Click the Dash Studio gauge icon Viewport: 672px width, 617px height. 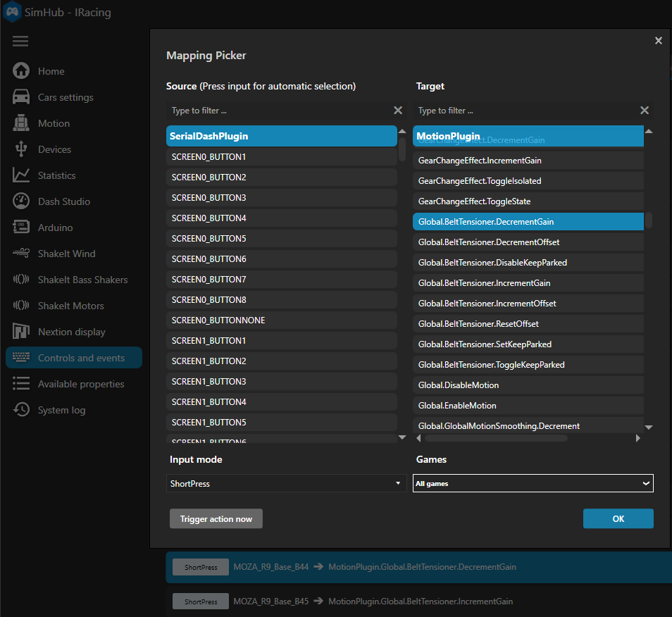pos(21,201)
